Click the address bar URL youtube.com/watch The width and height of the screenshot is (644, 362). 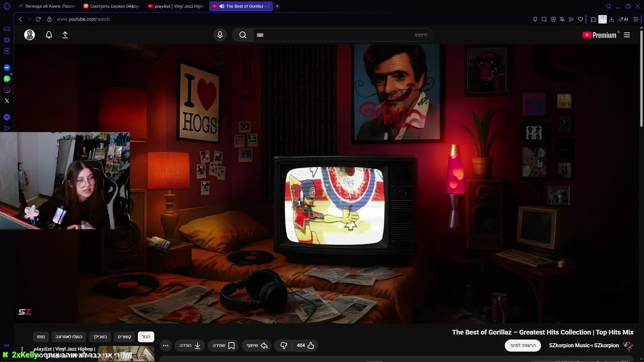[83, 19]
